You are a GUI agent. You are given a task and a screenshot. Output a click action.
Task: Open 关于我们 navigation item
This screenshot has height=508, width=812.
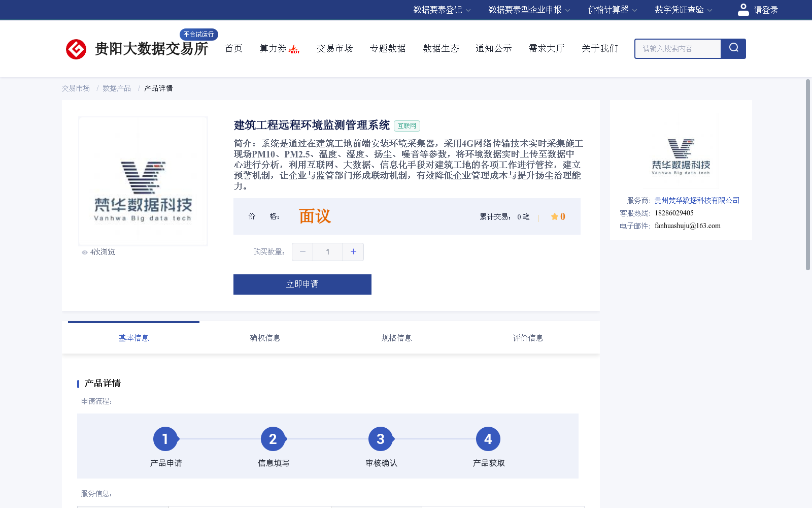pyautogui.click(x=600, y=48)
